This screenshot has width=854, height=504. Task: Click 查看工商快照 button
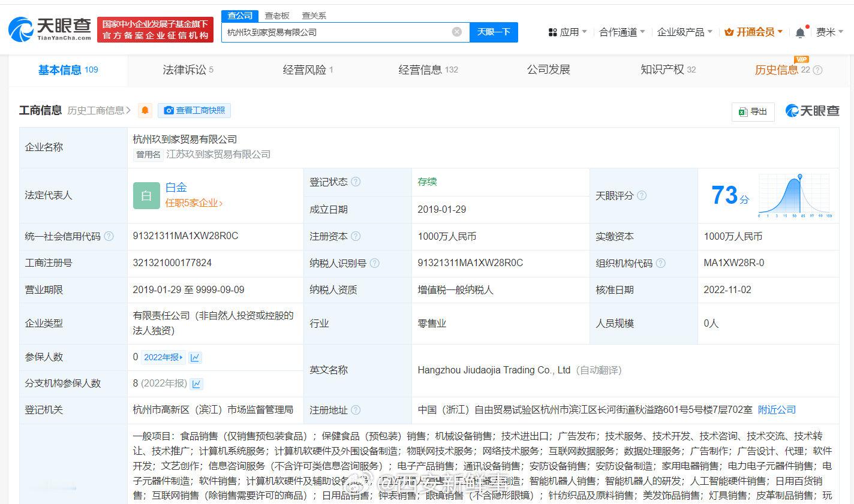194,110
